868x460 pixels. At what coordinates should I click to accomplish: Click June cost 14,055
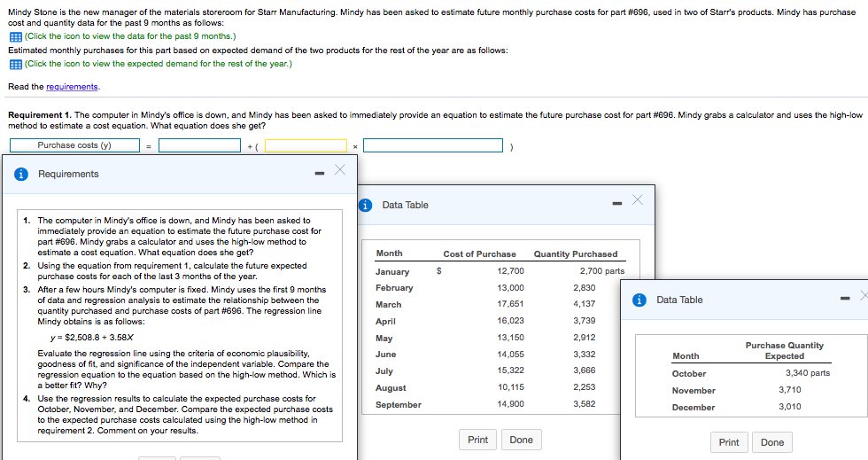510,354
